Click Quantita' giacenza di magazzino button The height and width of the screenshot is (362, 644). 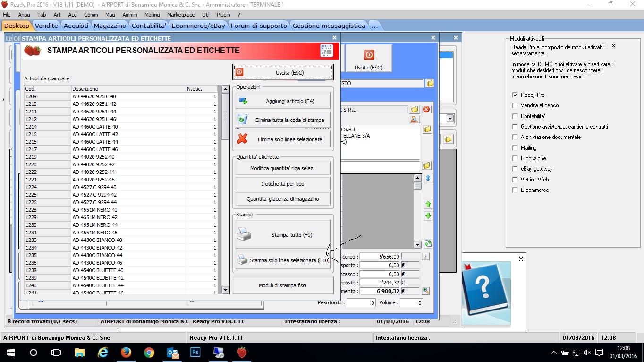pyautogui.click(x=283, y=199)
